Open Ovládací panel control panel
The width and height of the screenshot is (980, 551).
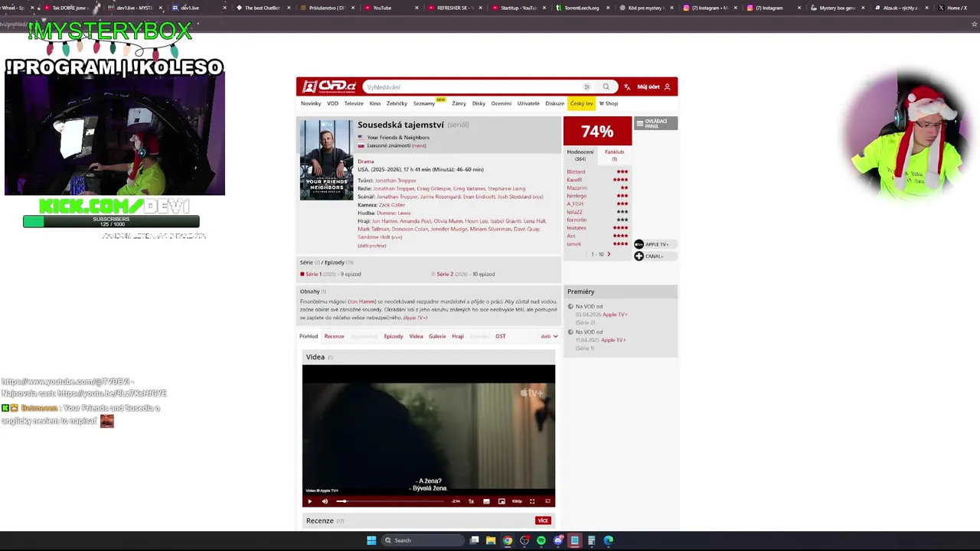(x=655, y=123)
